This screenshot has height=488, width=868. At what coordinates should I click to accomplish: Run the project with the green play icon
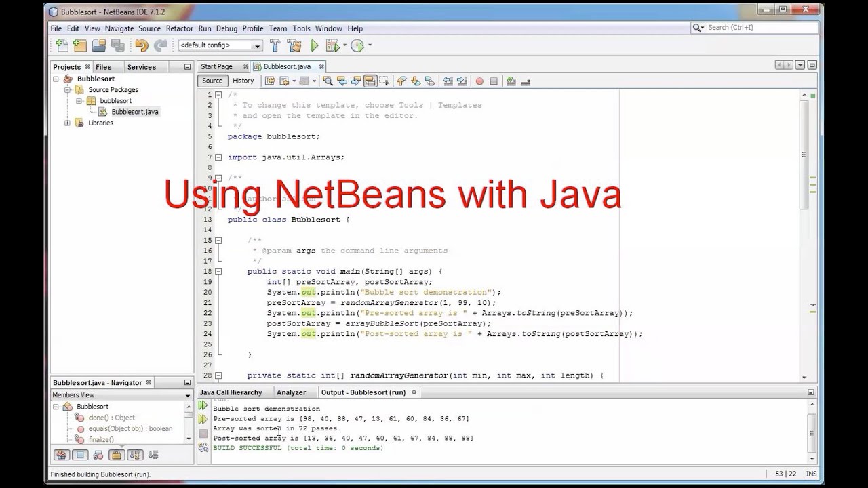click(315, 45)
